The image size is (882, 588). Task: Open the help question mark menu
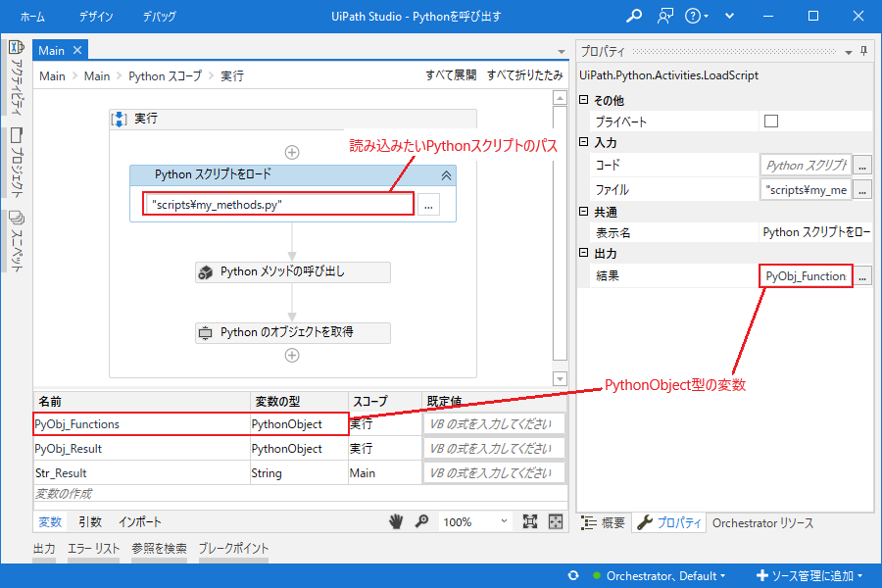[x=697, y=16]
